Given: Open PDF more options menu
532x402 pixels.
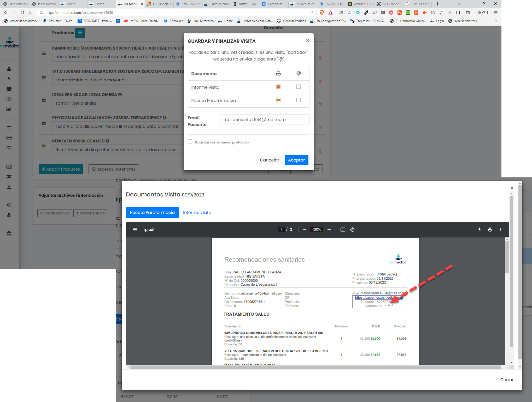Looking at the screenshot, I should pyautogui.click(x=500, y=230).
